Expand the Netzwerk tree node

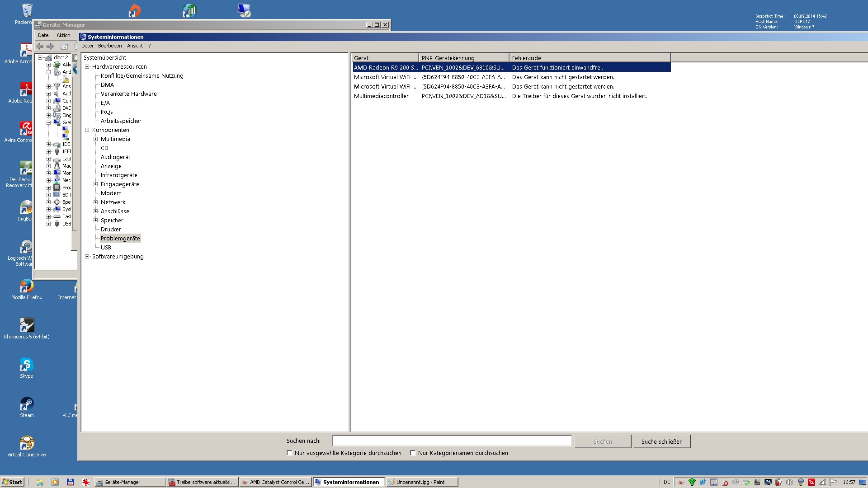96,202
